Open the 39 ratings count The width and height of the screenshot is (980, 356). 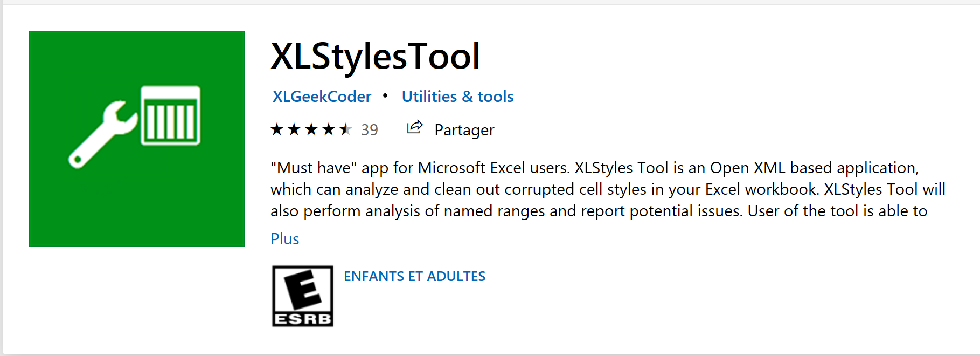(370, 130)
